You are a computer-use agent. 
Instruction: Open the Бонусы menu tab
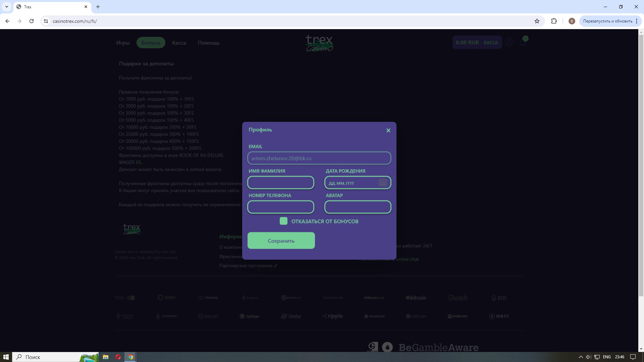tap(151, 43)
